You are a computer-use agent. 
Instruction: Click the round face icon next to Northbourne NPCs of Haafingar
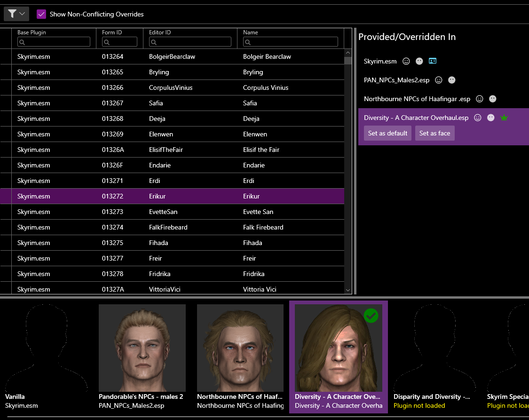click(x=493, y=99)
